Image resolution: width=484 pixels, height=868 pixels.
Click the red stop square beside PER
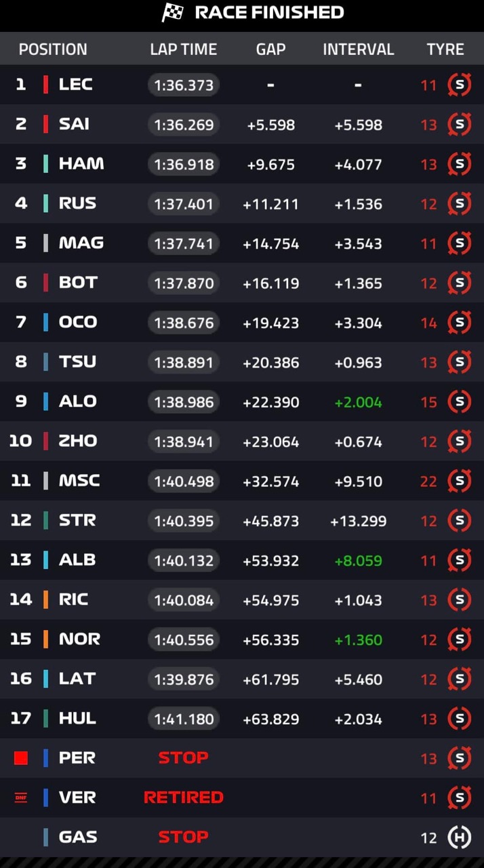[x=21, y=757]
